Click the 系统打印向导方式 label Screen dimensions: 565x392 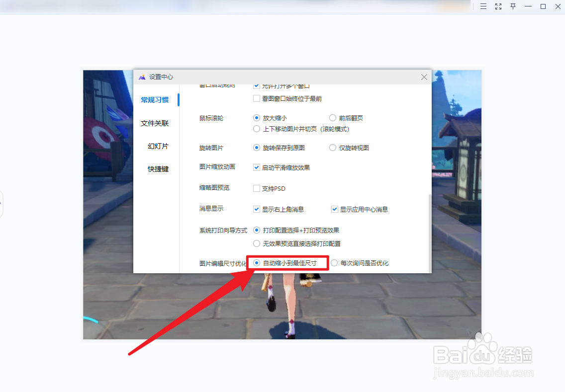tap(223, 231)
